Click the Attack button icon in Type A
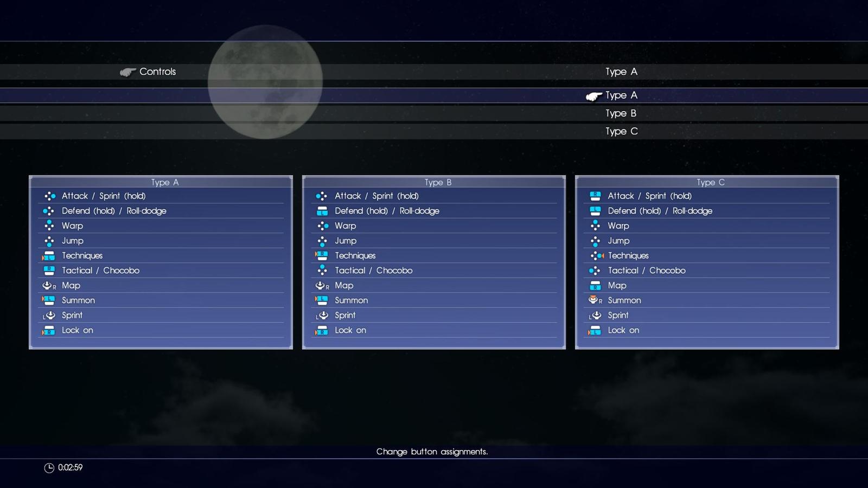This screenshot has width=868, height=488. coord(49,196)
